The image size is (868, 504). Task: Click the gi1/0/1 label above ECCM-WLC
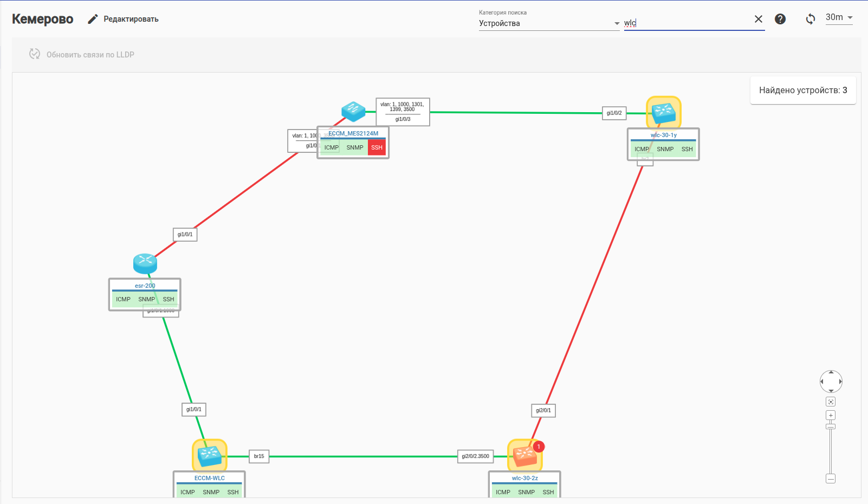point(194,409)
